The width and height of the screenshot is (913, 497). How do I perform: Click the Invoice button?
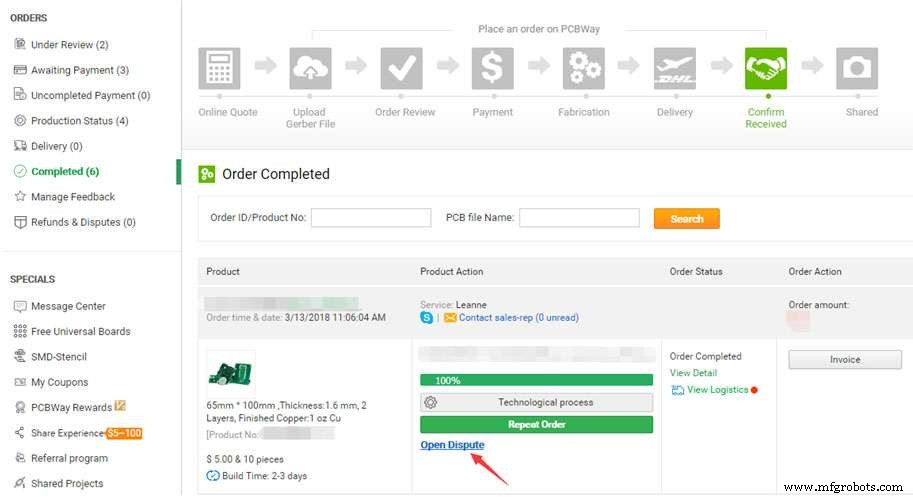(844, 360)
